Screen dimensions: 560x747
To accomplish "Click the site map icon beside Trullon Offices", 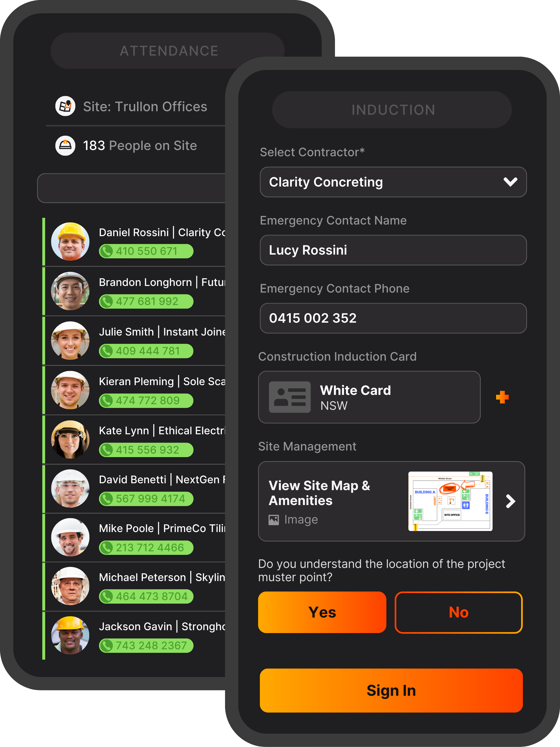I will tap(65, 106).
